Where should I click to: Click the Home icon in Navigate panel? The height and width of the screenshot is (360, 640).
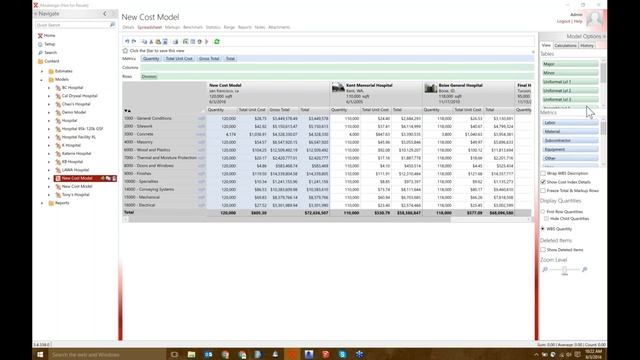pos(40,36)
